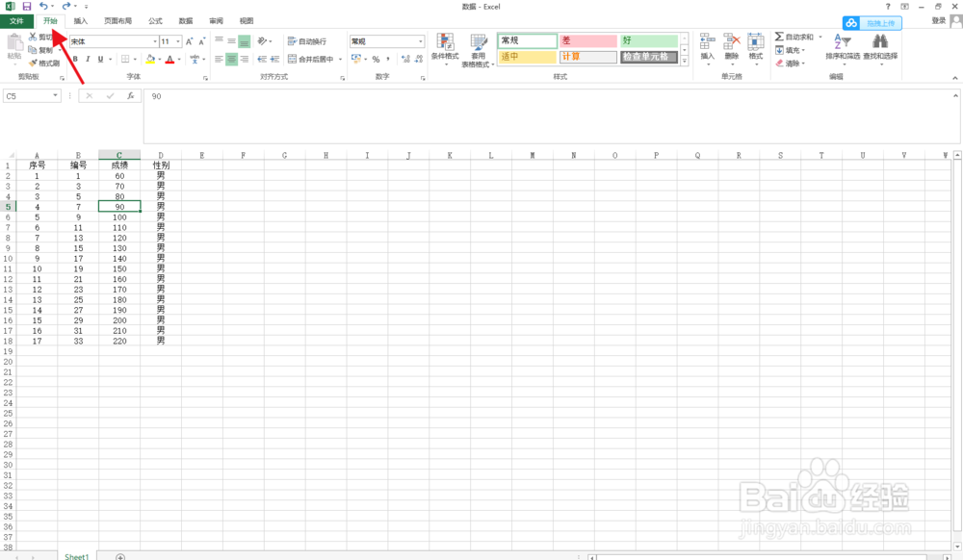The height and width of the screenshot is (560, 963).
Task: Open Format as Table (套用表格格式)
Action: click(478, 50)
